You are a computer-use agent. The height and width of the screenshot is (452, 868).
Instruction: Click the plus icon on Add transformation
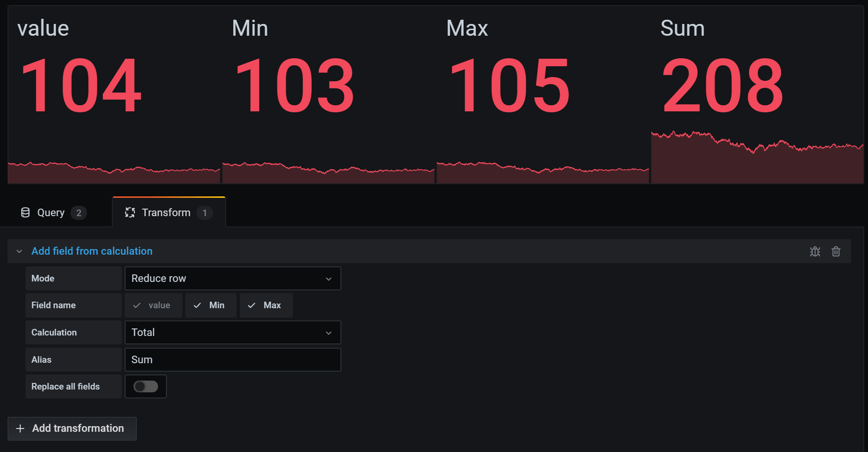(x=20, y=429)
